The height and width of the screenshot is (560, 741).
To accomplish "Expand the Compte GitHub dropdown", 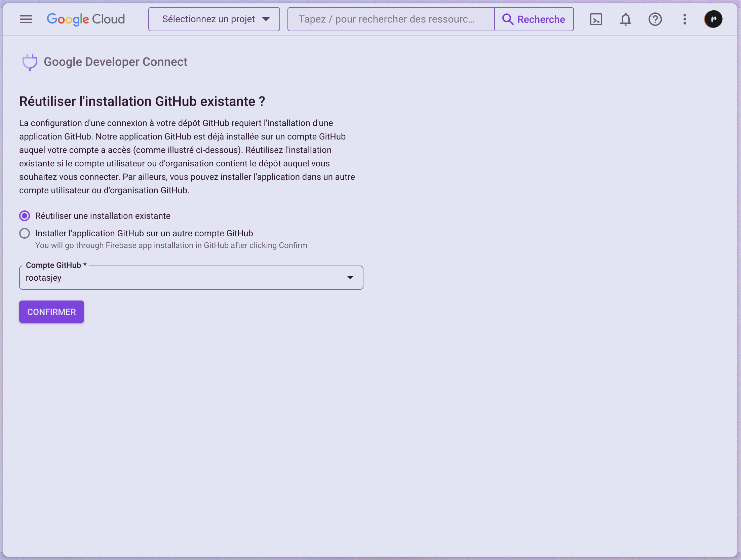I will pyautogui.click(x=350, y=278).
